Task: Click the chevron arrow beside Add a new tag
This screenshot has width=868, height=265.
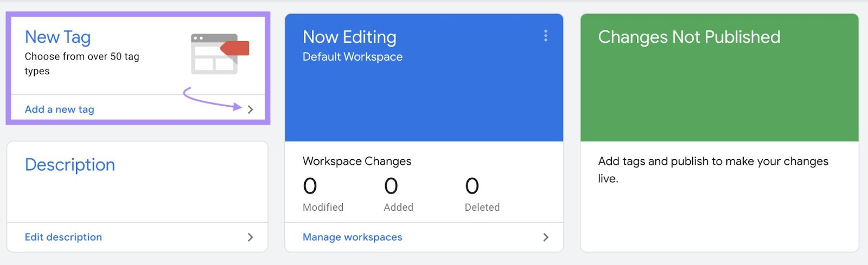Action: coord(250,109)
